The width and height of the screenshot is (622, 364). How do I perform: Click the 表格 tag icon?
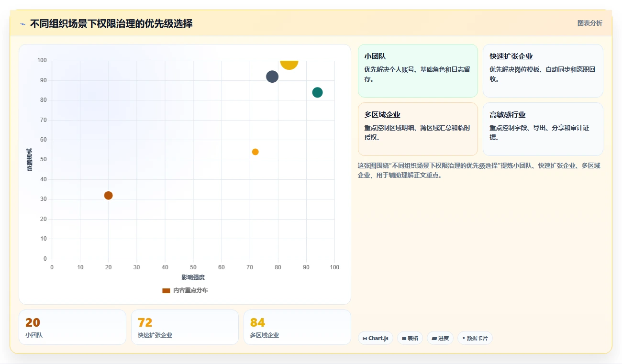(404, 339)
